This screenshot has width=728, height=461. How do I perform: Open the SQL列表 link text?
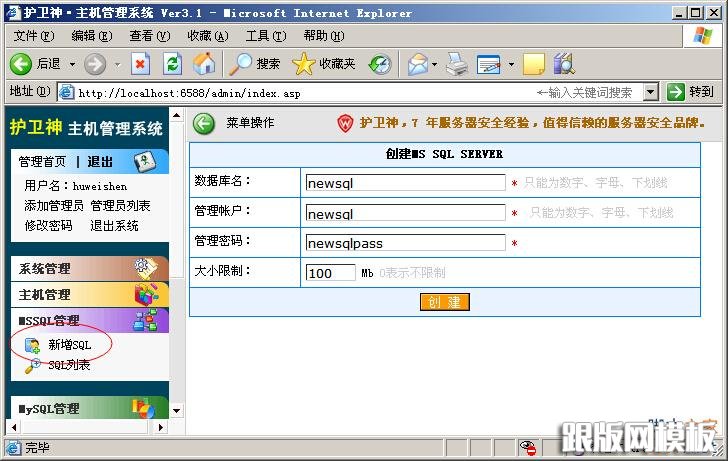click(69, 365)
